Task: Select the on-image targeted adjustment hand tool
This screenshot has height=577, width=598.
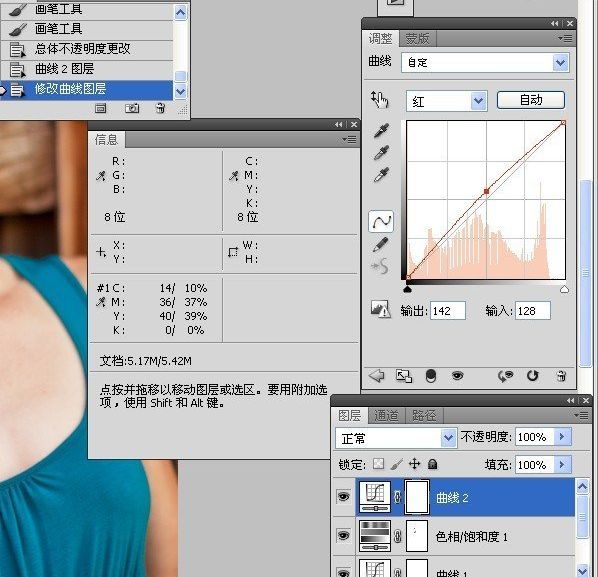Action: coord(379,100)
